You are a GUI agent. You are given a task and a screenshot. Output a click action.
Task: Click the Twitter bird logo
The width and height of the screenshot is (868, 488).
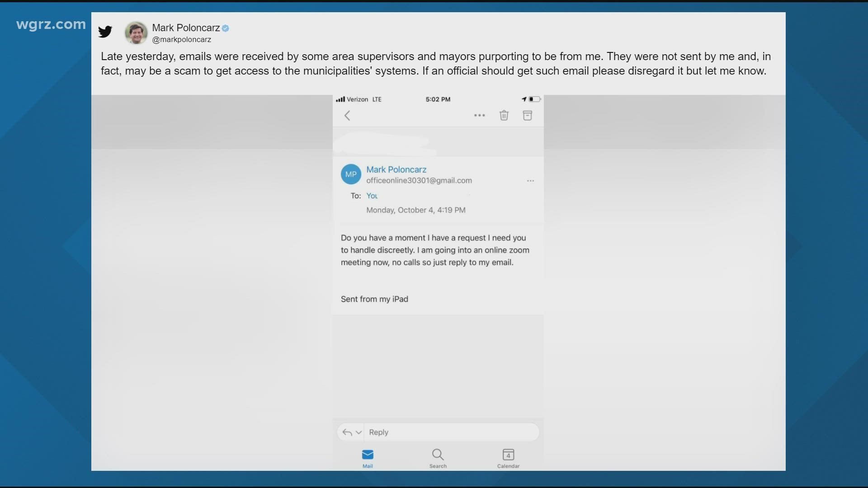(x=105, y=31)
